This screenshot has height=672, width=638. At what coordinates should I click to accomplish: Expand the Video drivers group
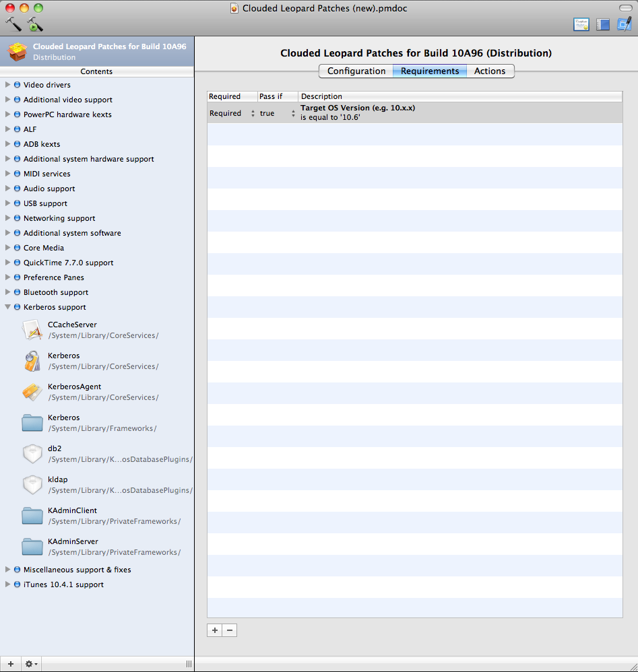[7, 85]
